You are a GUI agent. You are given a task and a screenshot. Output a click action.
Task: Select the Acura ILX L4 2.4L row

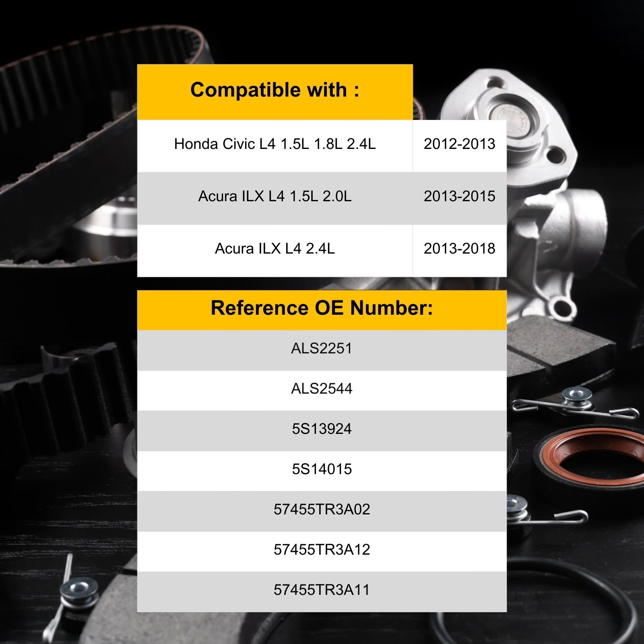pyautogui.click(x=275, y=249)
